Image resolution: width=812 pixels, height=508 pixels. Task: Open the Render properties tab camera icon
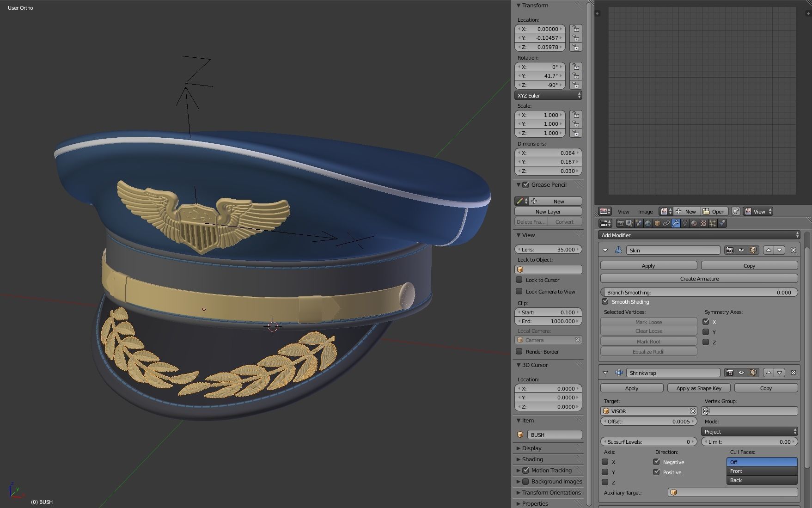(620, 223)
